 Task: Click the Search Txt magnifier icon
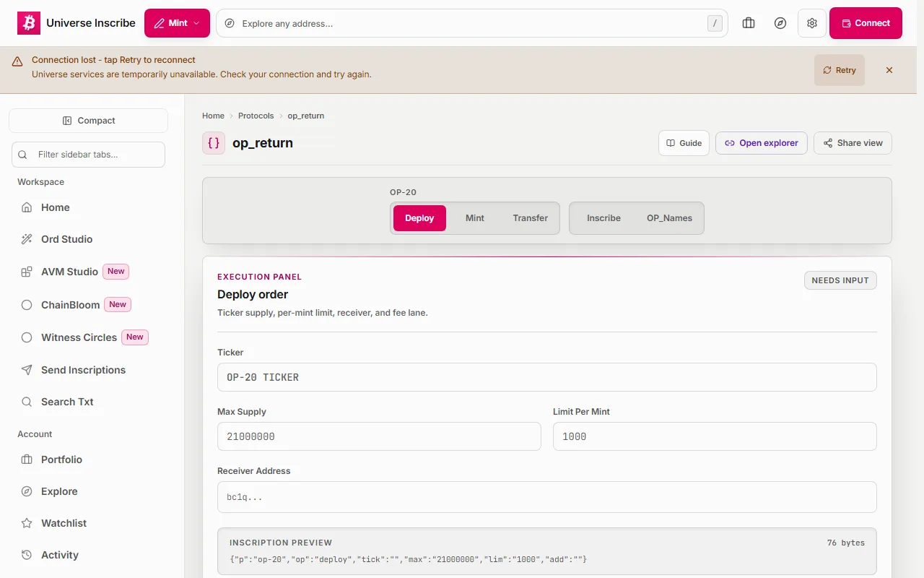27,402
